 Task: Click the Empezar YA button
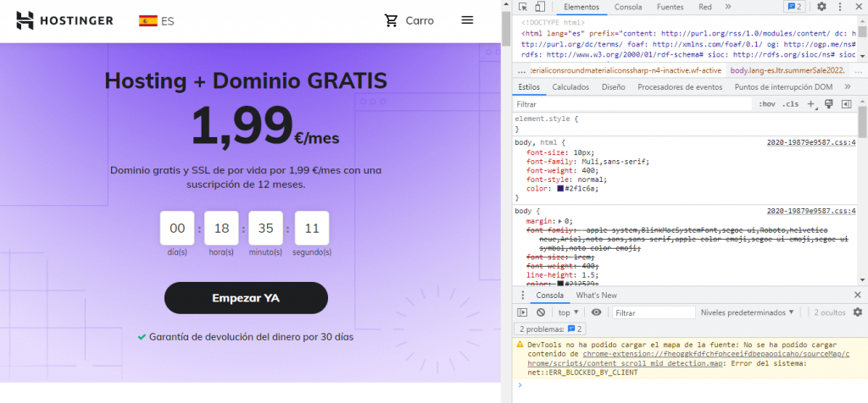(246, 298)
